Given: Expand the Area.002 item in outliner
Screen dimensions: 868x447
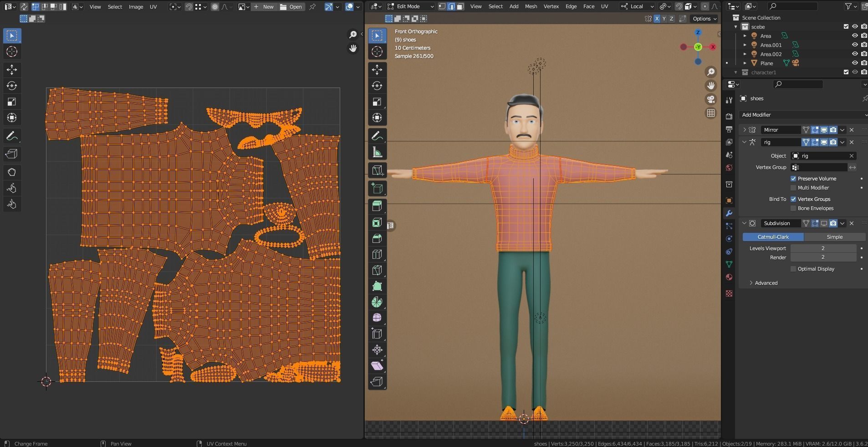Looking at the screenshot, I should (x=745, y=54).
